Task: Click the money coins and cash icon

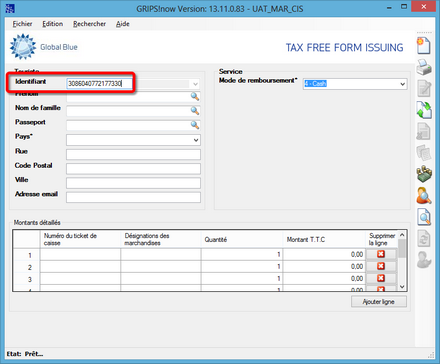Action: [x=424, y=174]
